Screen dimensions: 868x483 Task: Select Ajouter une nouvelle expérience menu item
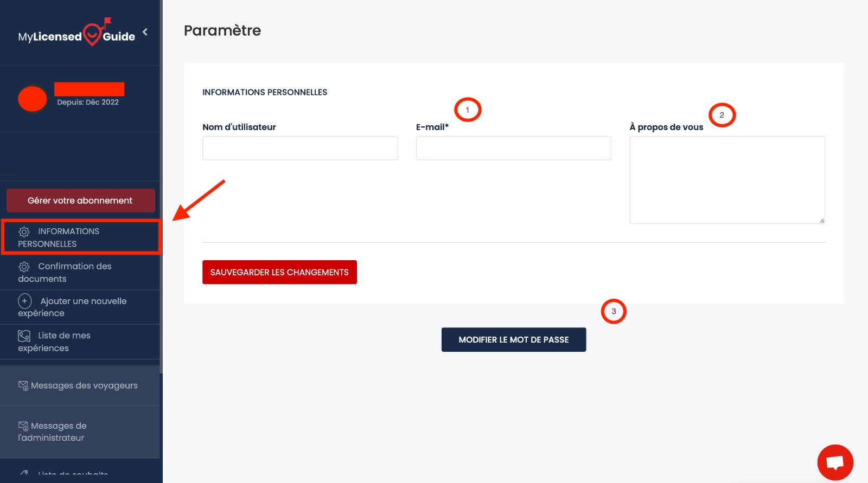pos(82,307)
